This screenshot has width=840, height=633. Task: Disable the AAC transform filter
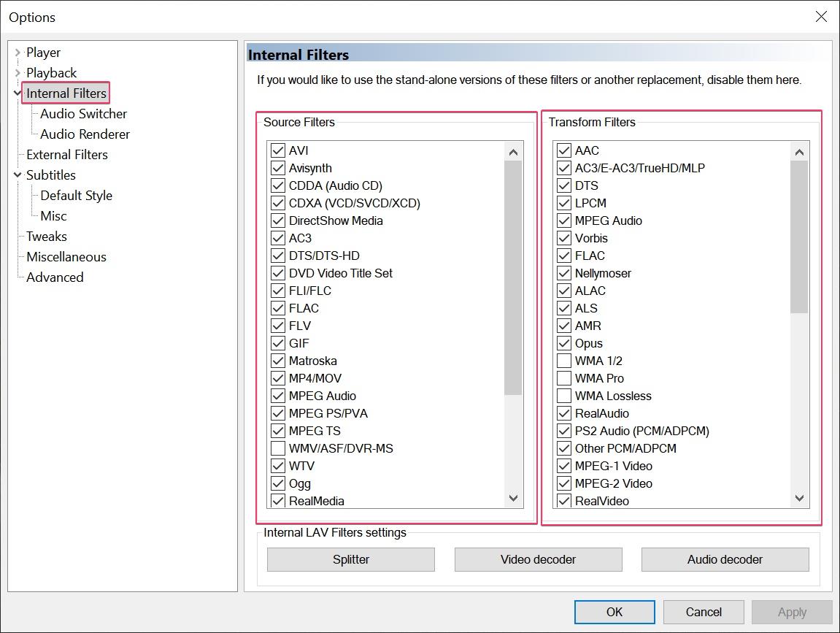point(563,150)
